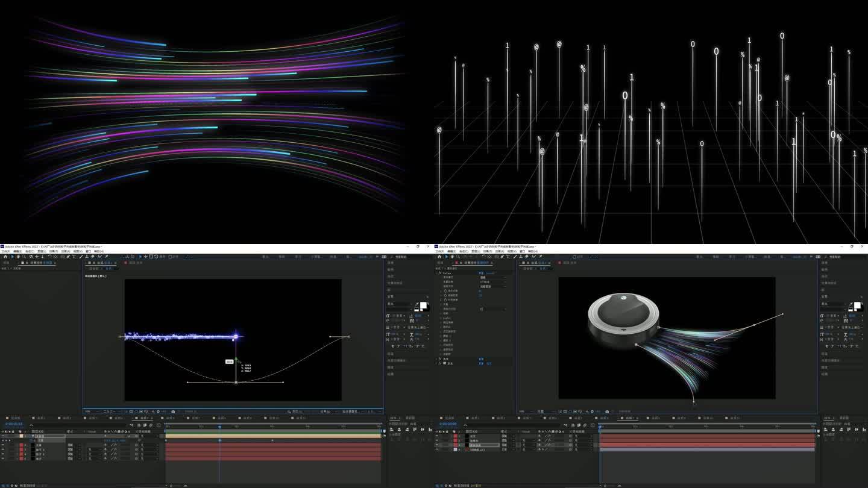Viewport: 868px width, 488px height.
Task: Click white fill color swatch in right Character panel
Action: (x=857, y=305)
